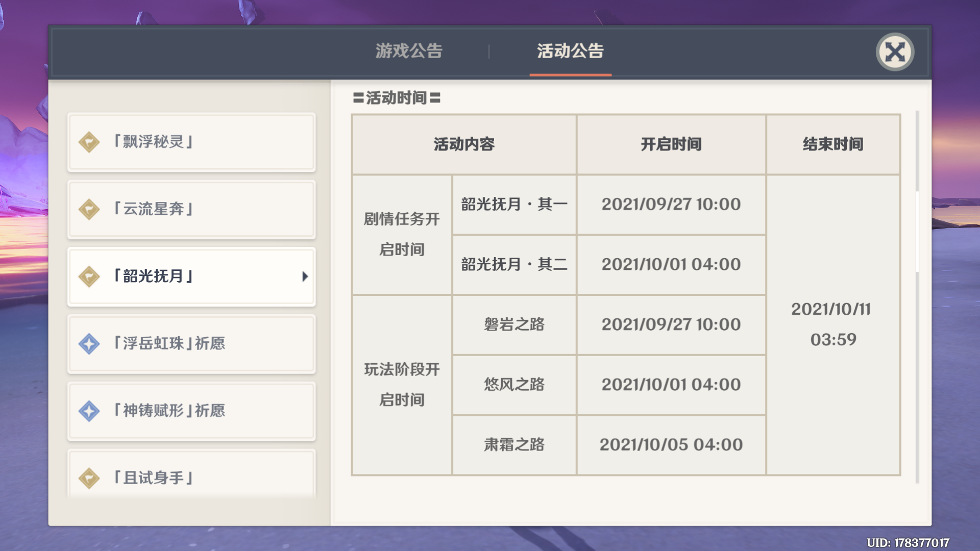Click the event icon beside 「云流星奔」
Viewport: 980px width, 551px height.
pyautogui.click(x=89, y=209)
